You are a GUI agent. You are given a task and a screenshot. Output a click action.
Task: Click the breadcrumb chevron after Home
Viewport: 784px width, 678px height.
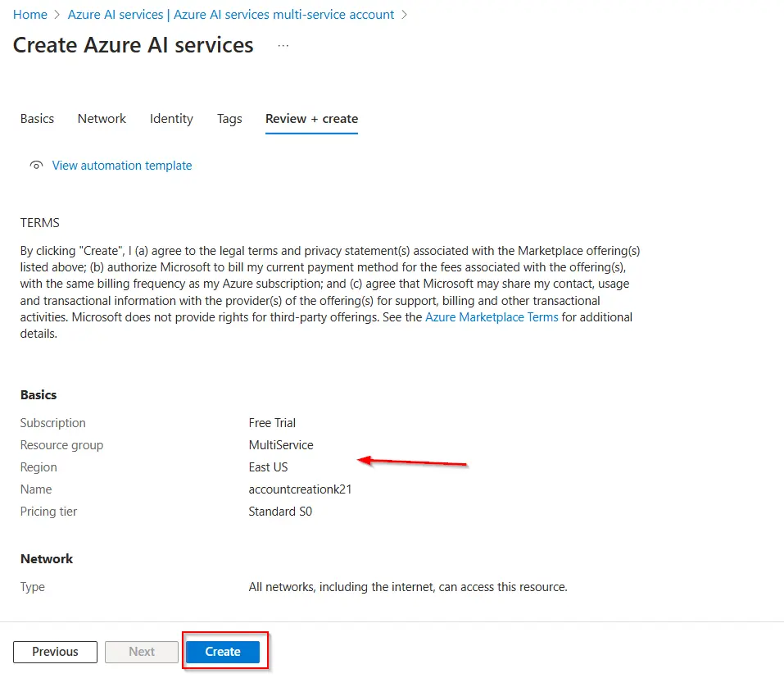[x=57, y=15]
